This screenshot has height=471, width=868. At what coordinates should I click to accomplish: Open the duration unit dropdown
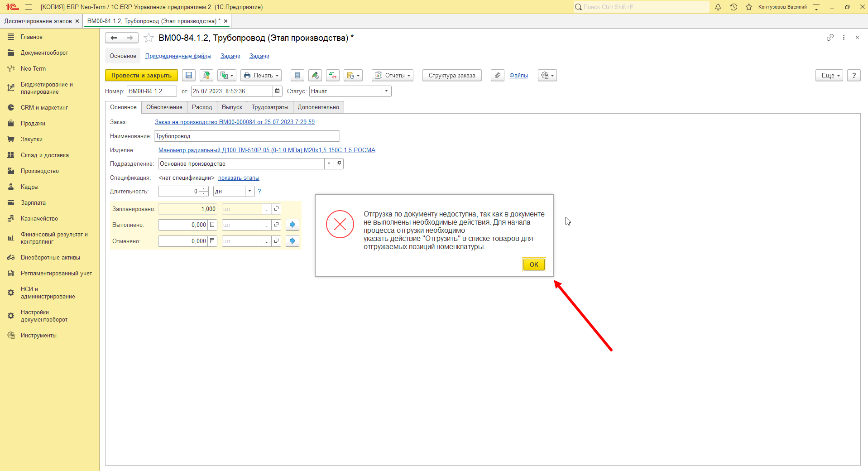[250, 191]
